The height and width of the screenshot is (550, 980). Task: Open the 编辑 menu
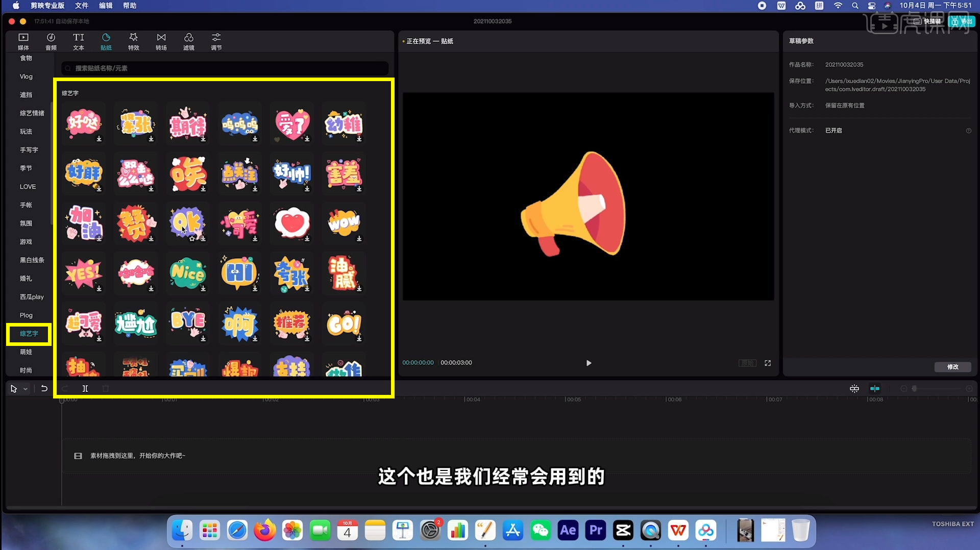click(x=106, y=6)
